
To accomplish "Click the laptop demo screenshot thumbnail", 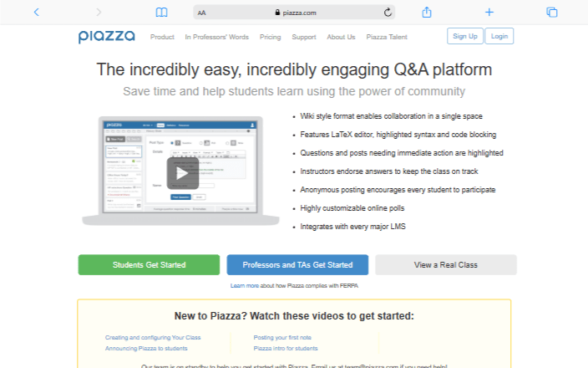I will pos(180,171).
